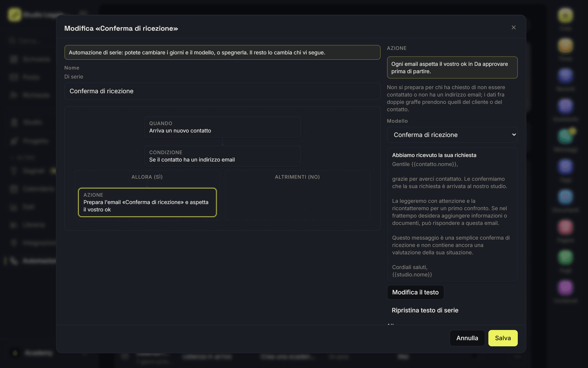Image resolution: width=588 pixels, height=368 pixels.
Task: Cancel with the Annulla button
Action: (467, 338)
